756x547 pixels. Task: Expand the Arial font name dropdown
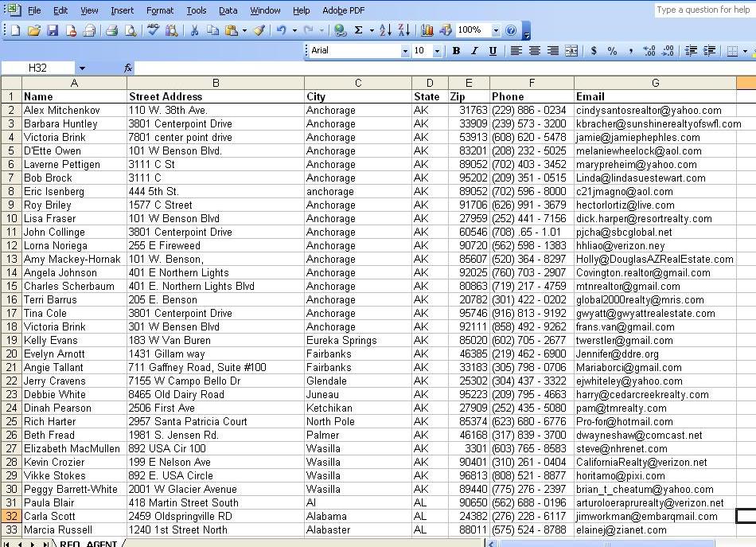(x=404, y=51)
